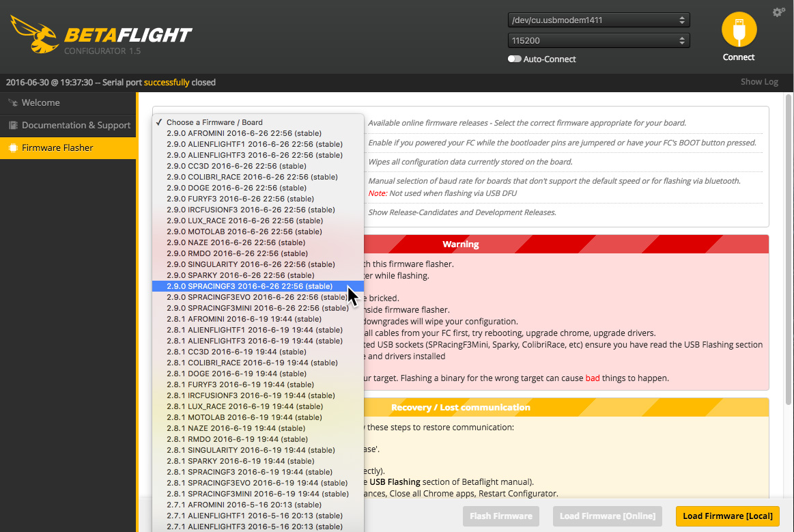Select 2.8.1 DOGE firmware
The height and width of the screenshot is (532, 794).
coord(258,374)
